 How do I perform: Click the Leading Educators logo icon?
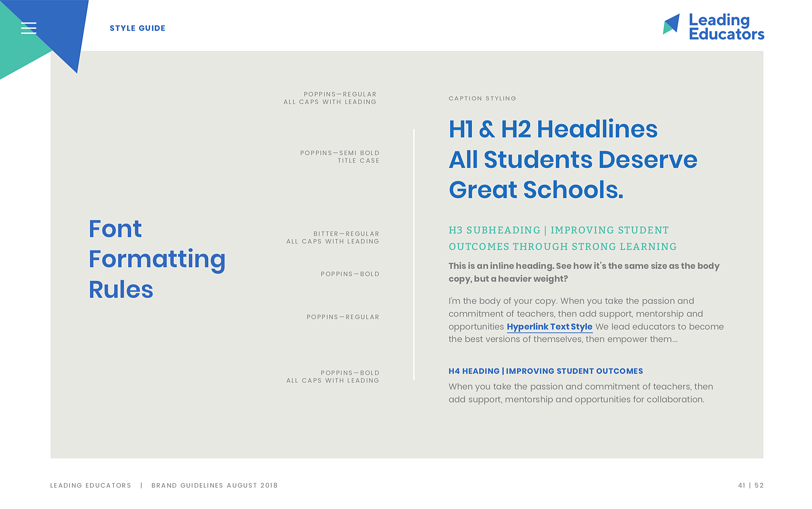[671, 24]
